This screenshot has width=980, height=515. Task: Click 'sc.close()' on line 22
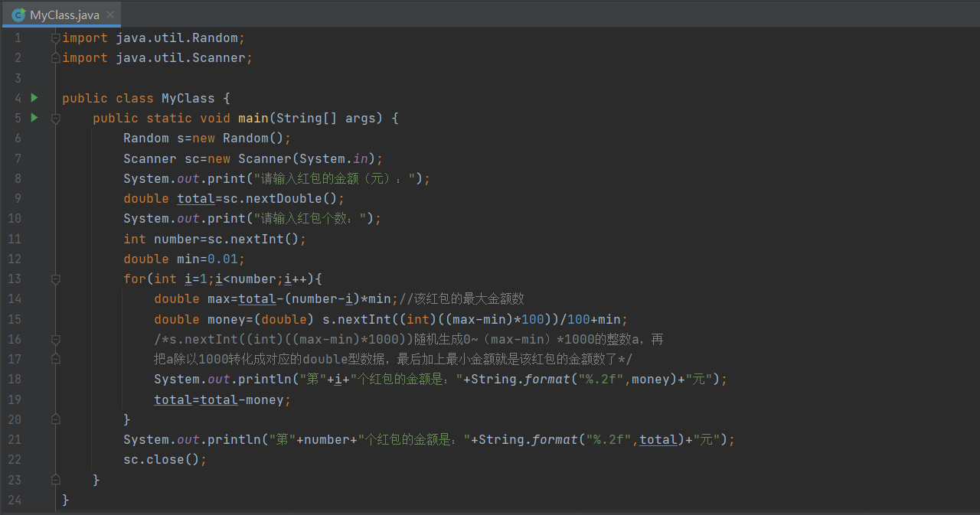coord(162,459)
